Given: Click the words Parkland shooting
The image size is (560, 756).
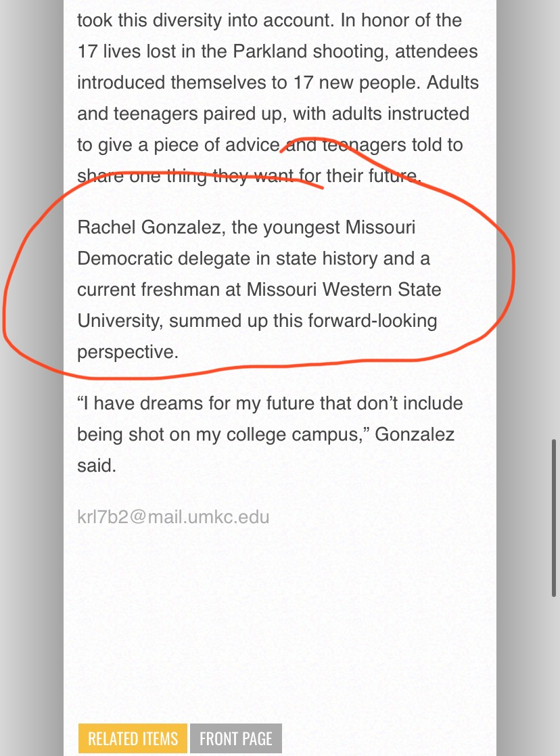Looking at the screenshot, I should (x=311, y=51).
